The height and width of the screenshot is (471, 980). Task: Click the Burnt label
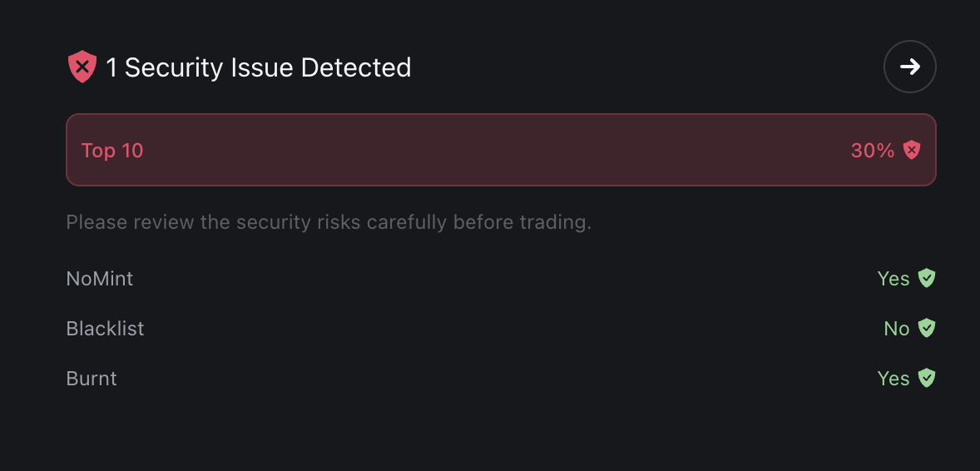coord(92,379)
